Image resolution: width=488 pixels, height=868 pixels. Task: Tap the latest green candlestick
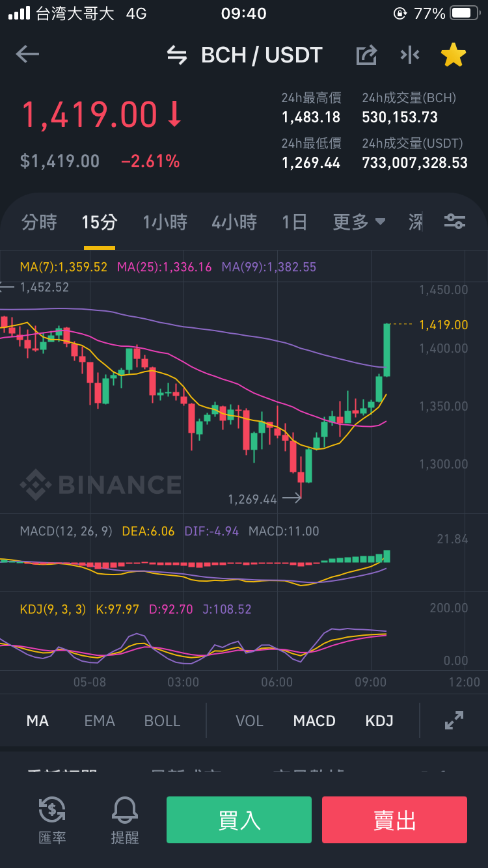pos(386,349)
